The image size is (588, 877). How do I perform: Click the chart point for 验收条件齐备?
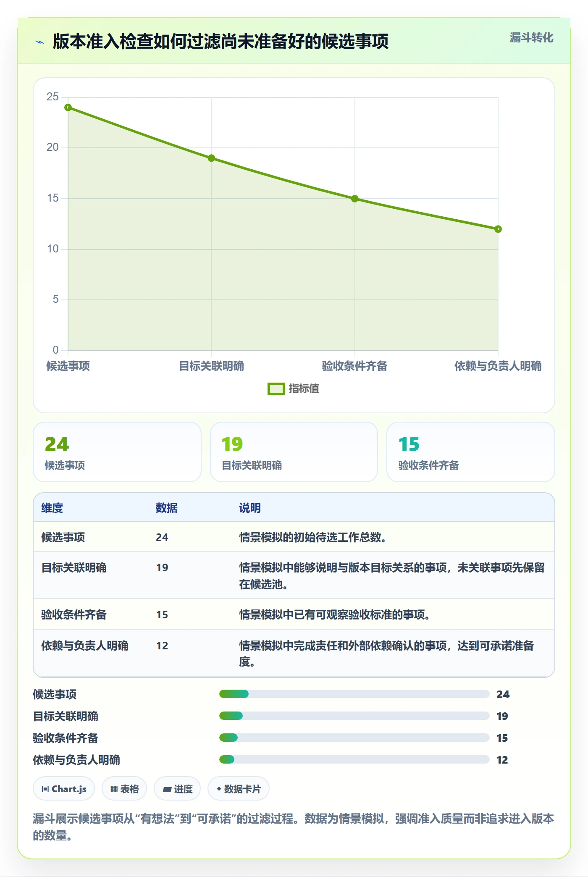pyautogui.click(x=354, y=199)
